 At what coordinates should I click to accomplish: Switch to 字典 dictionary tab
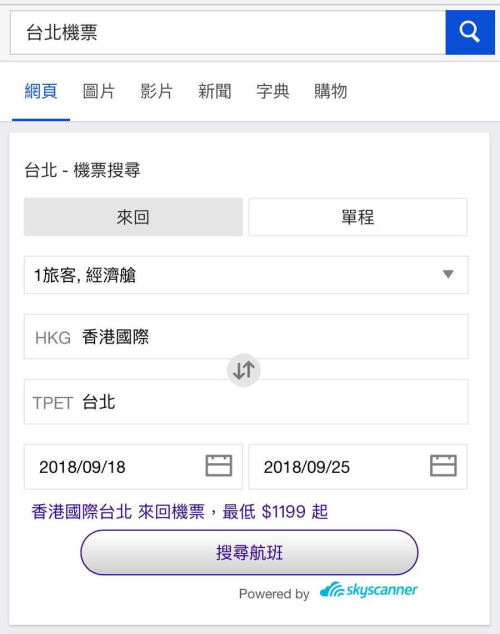click(x=273, y=91)
